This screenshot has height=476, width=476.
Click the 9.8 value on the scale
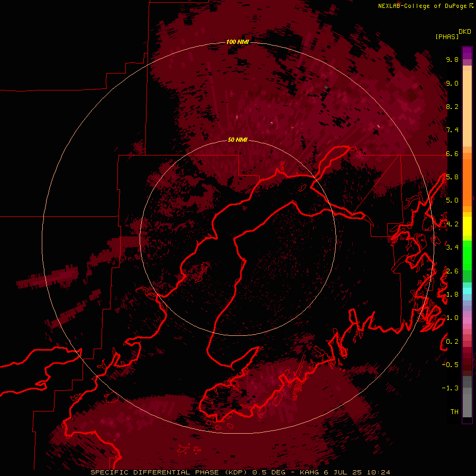452,59
